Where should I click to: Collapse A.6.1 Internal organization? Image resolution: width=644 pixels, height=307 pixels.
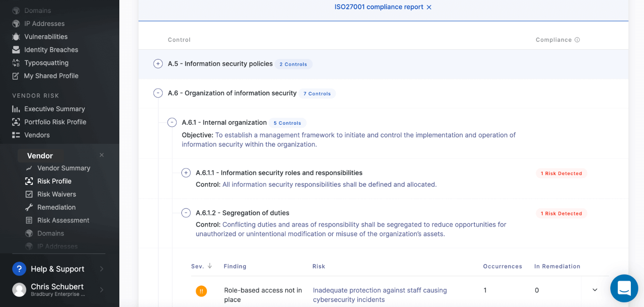point(172,122)
